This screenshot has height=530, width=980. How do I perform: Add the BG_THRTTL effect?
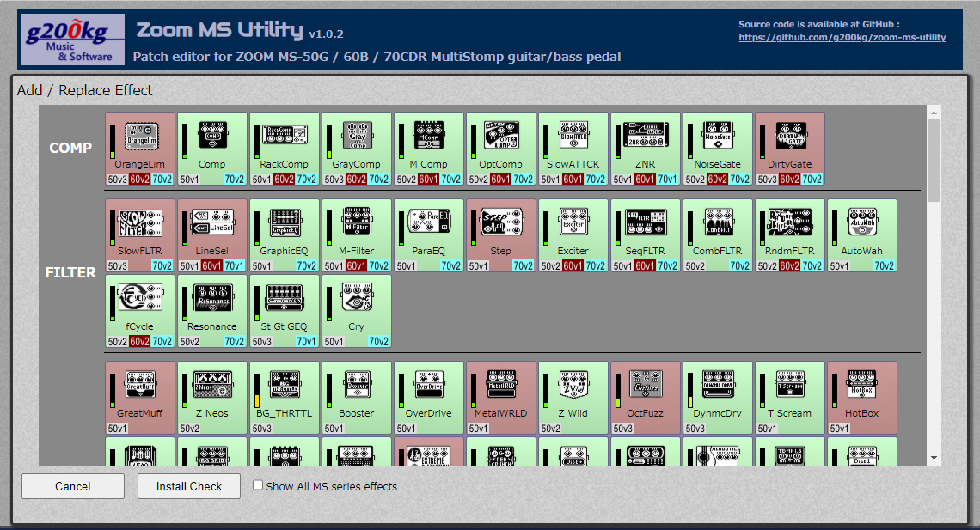click(x=285, y=398)
